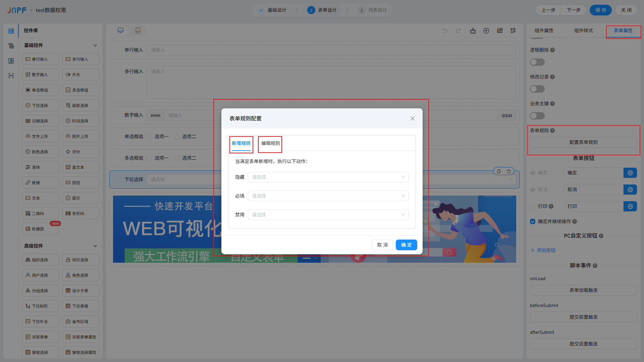Open the OCR panel in the left sidebar
The image size is (644, 362).
11,75
